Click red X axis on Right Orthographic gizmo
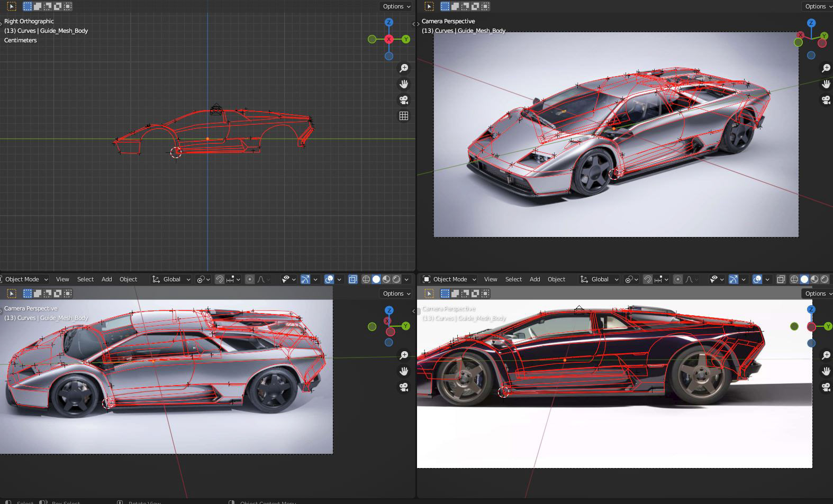The width and height of the screenshot is (833, 504). coord(389,39)
